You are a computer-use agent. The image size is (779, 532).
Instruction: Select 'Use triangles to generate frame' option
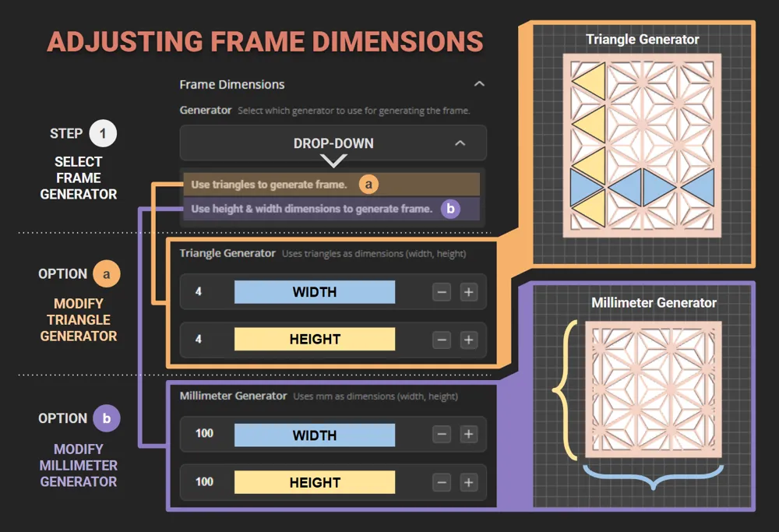point(269,185)
